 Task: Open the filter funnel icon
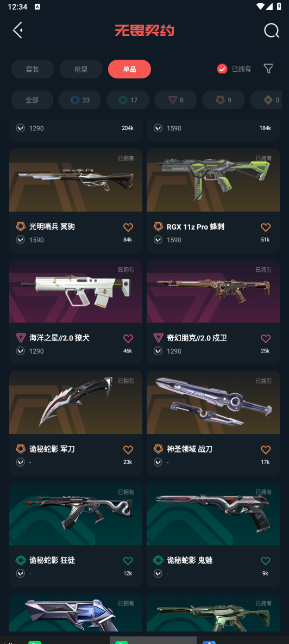coord(268,69)
